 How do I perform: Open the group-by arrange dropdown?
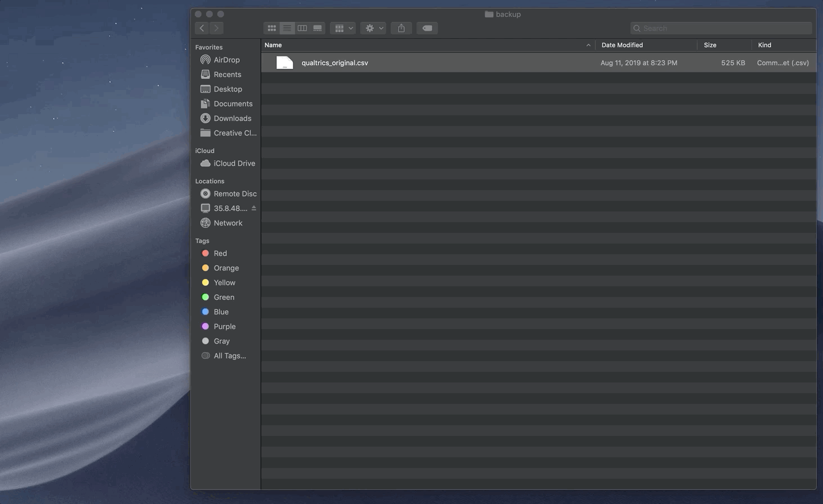[x=343, y=28]
